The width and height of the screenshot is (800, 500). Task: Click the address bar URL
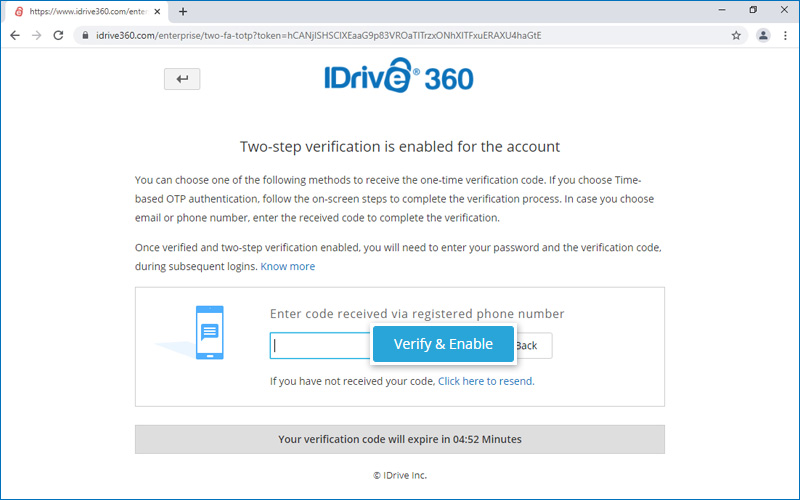(x=319, y=35)
